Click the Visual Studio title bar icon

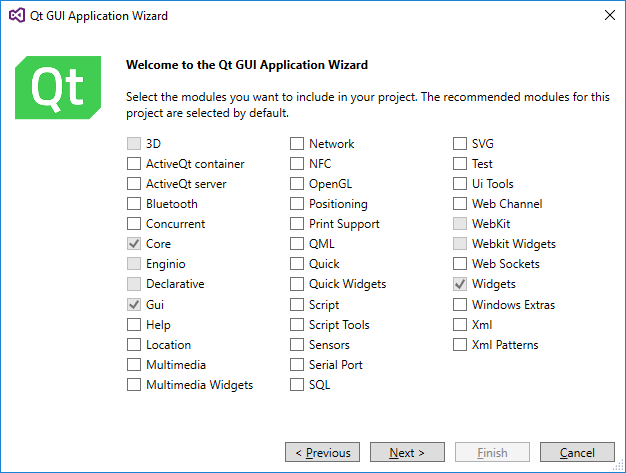[16, 16]
